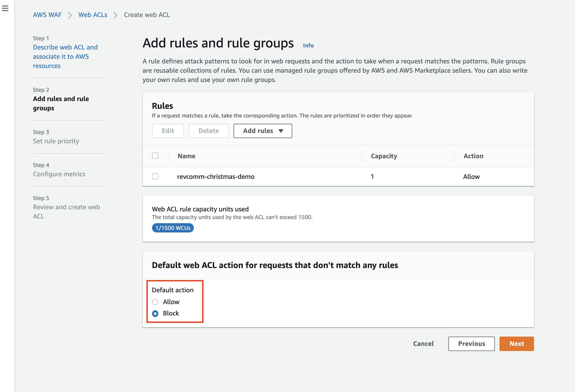Click the Edit rule button
This screenshot has width=575, height=392.
[168, 131]
